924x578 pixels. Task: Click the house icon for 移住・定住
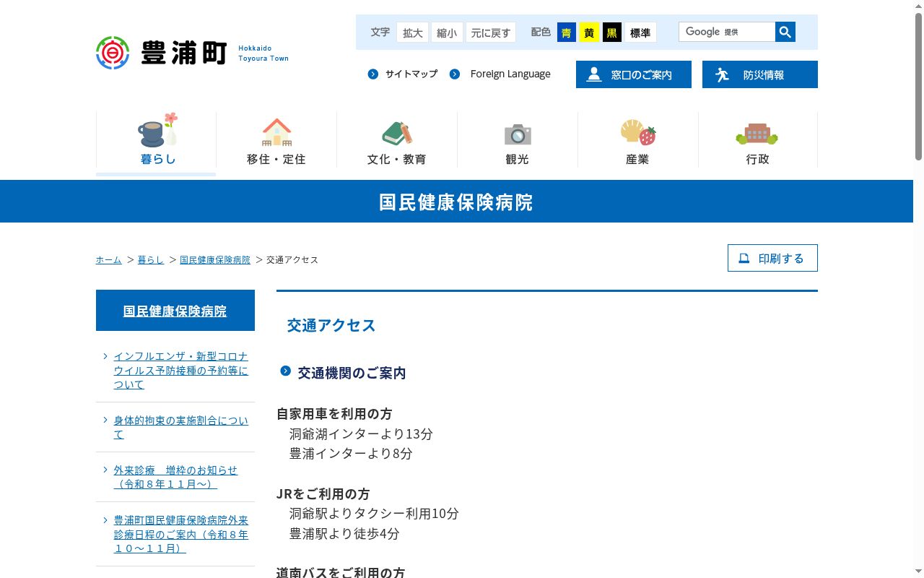tap(276, 132)
